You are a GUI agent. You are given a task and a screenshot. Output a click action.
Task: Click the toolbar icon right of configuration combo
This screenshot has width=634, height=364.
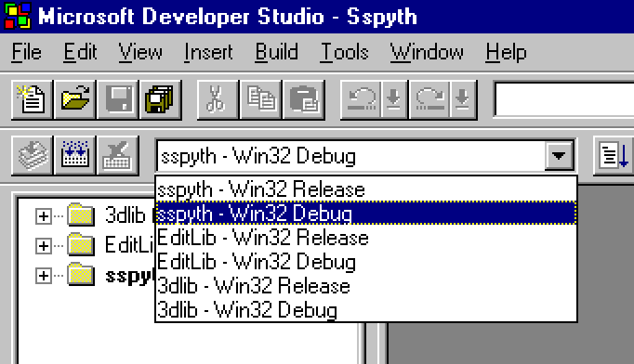tap(614, 156)
